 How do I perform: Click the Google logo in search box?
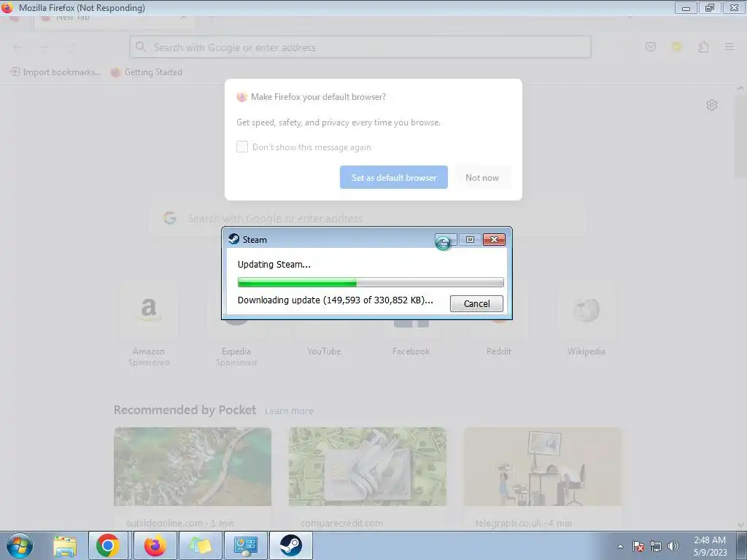170,218
